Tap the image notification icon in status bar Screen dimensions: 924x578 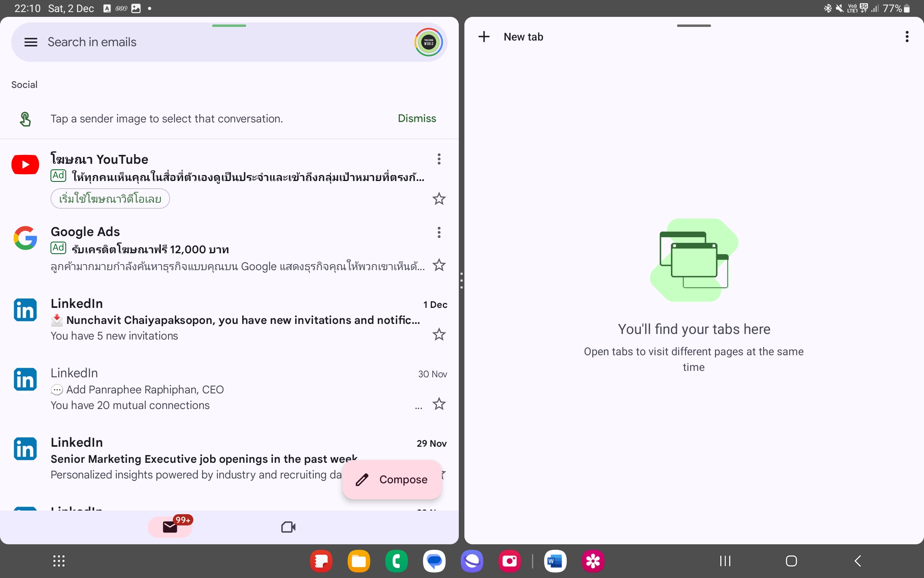[x=136, y=8]
